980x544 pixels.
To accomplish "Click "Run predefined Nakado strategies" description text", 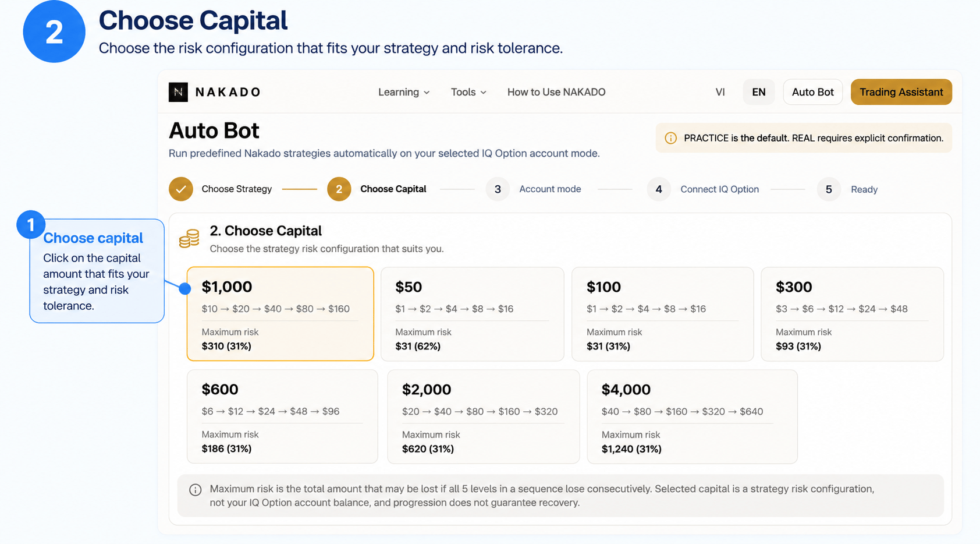I will coord(384,153).
